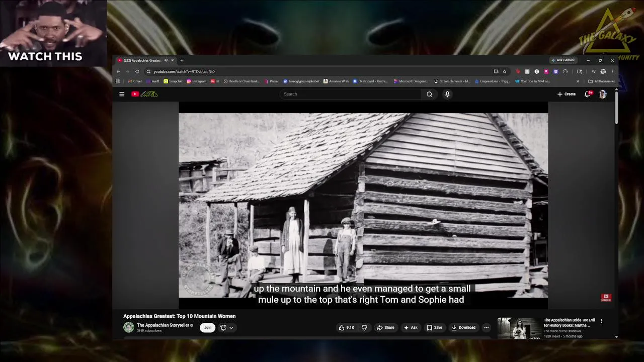Click the Ask button below the video

[x=411, y=327]
